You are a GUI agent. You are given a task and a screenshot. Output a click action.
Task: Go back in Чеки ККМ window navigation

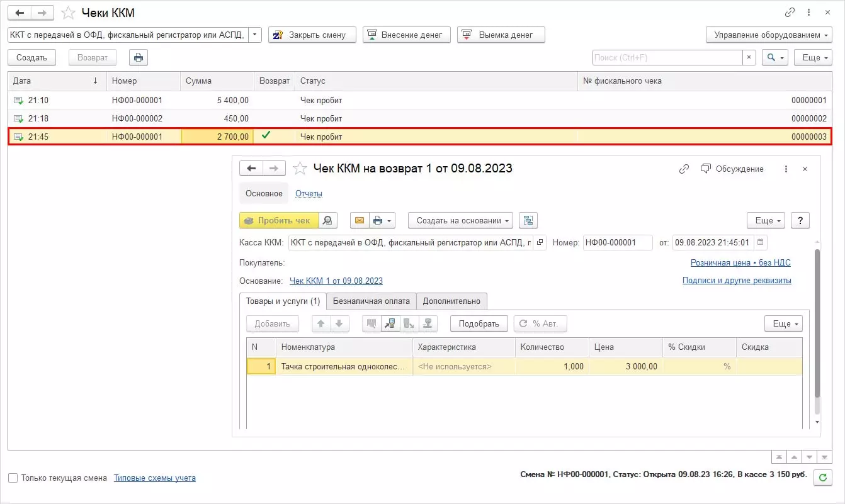20,13
